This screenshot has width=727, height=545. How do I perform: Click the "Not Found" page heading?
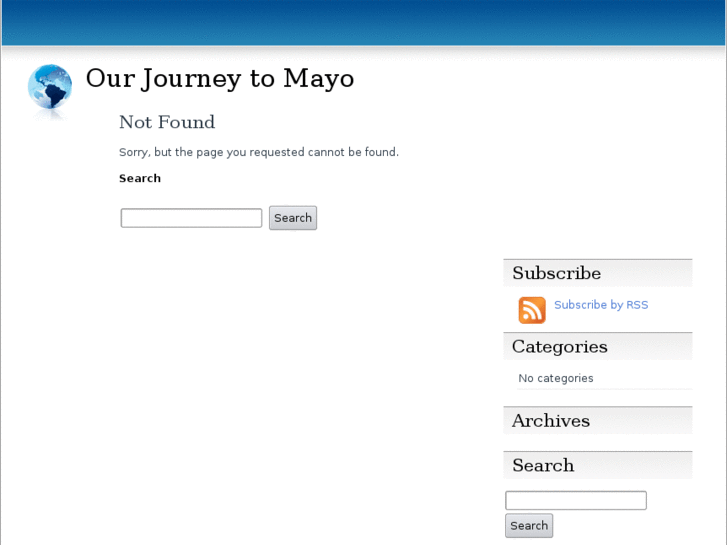[167, 122]
